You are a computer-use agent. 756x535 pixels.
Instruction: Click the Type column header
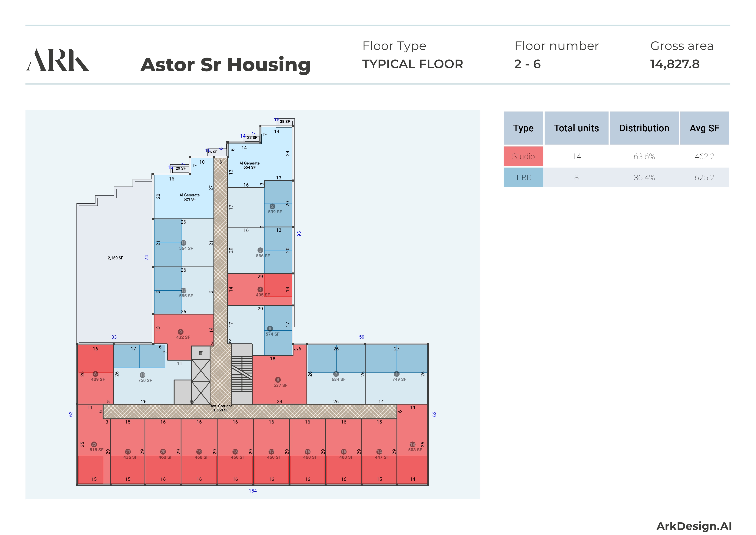pos(523,128)
